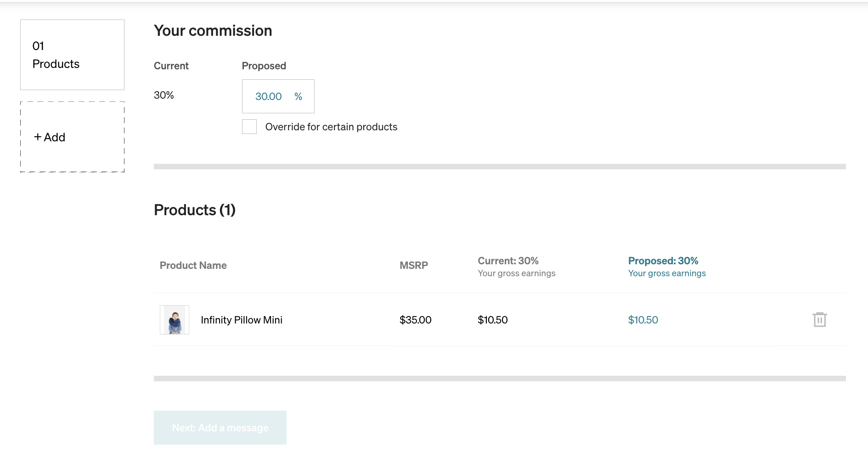Viewport: 868px width, 457px height.
Task: Click the Your commission heading
Action: click(213, 31)
